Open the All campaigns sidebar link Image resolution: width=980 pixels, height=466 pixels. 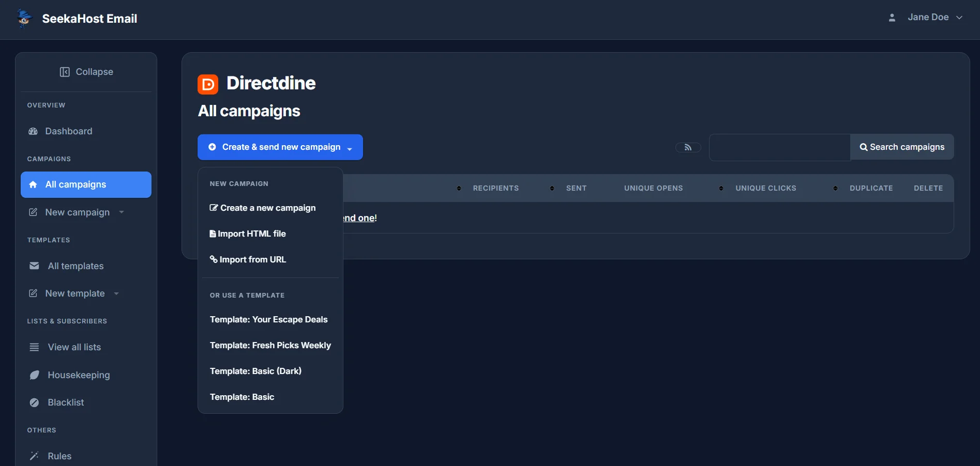coord(86,184)
